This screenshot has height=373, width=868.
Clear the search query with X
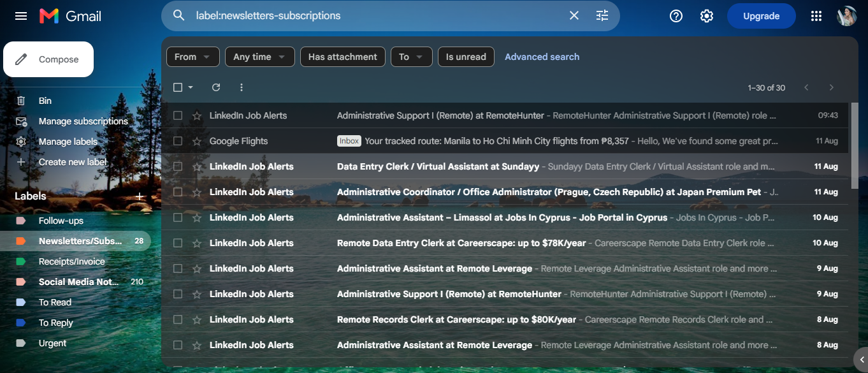(x=574, y=15)
